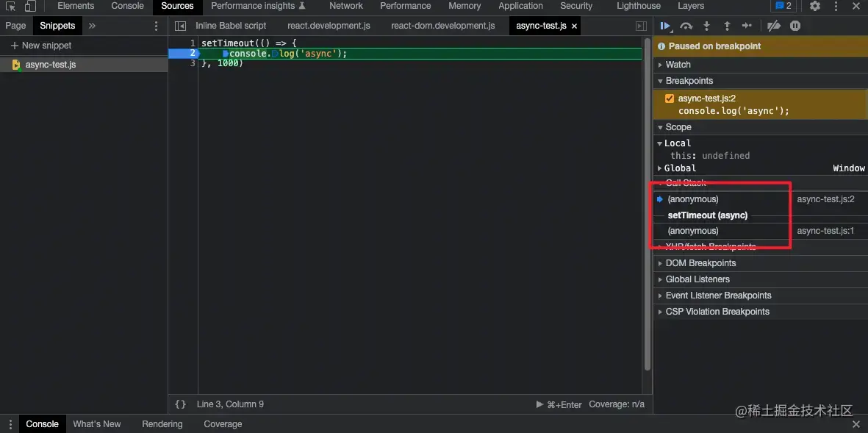Viewport: 868px width, 433px height.
Task: Resume script execution
Action: 665,26
